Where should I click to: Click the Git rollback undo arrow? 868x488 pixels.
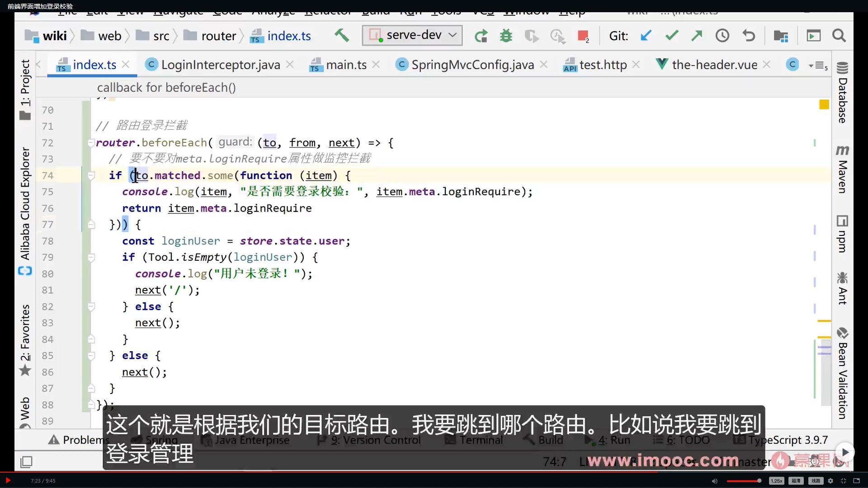point(749,36)
